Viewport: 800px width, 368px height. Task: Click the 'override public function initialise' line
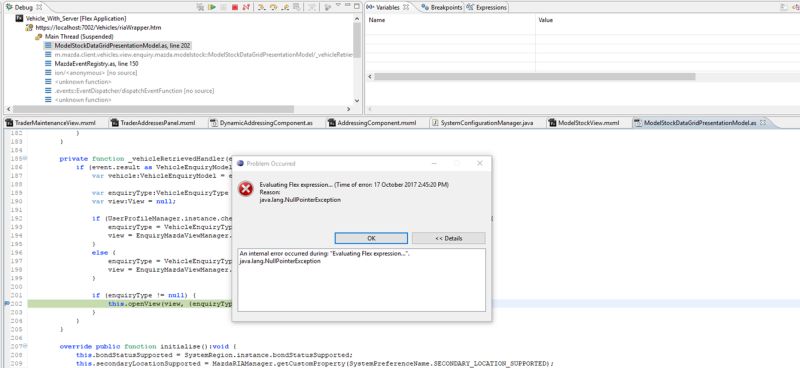pos(148,346)
